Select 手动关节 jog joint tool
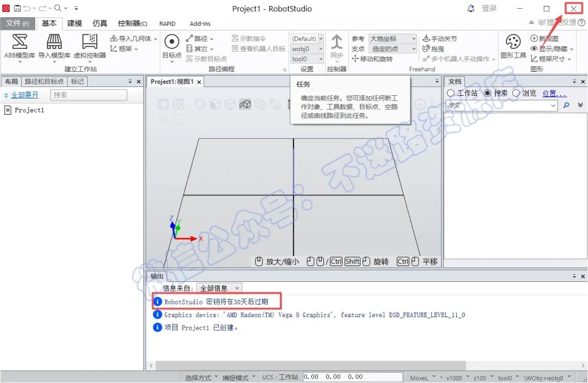 (x=439, y=38)
